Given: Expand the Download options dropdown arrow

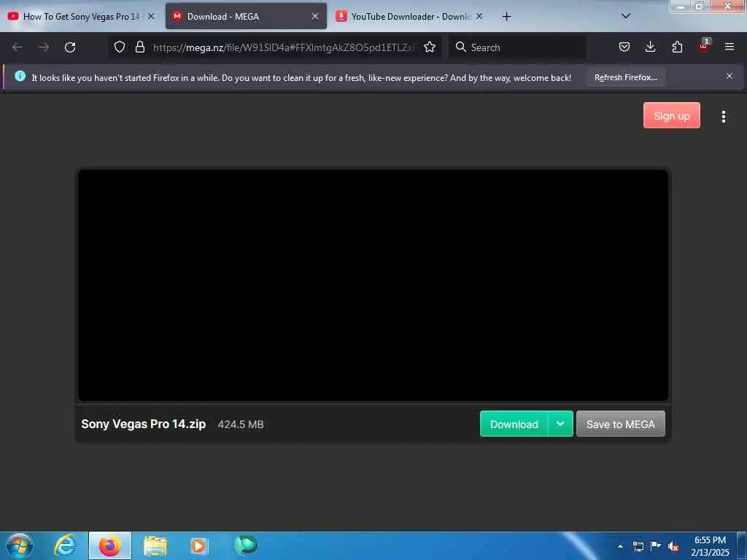Looking at the screenshot, I should 560,424.
